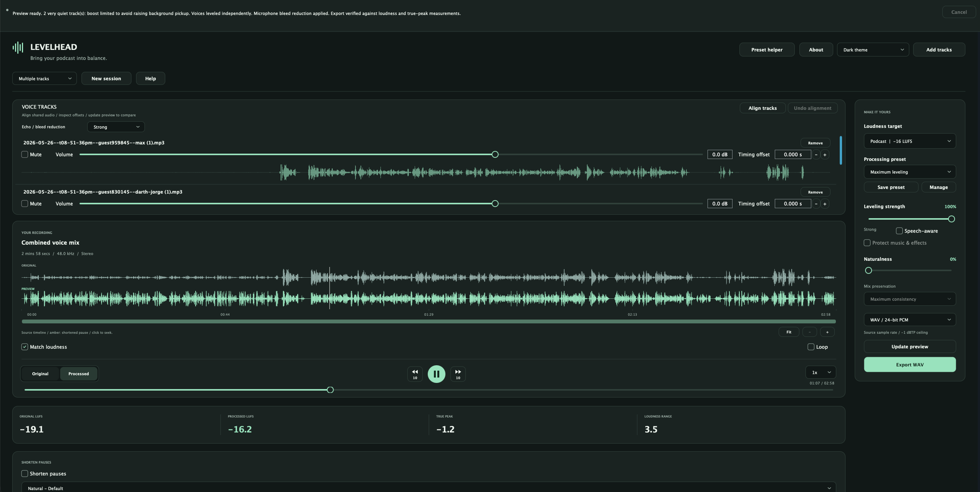Open the 1x playback speed dropdown
Viewport: 980px width, 492px height.
[x=821, y=373]
